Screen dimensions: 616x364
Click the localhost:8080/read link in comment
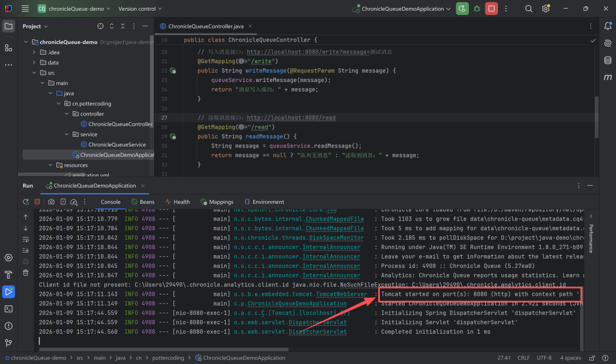291,118
